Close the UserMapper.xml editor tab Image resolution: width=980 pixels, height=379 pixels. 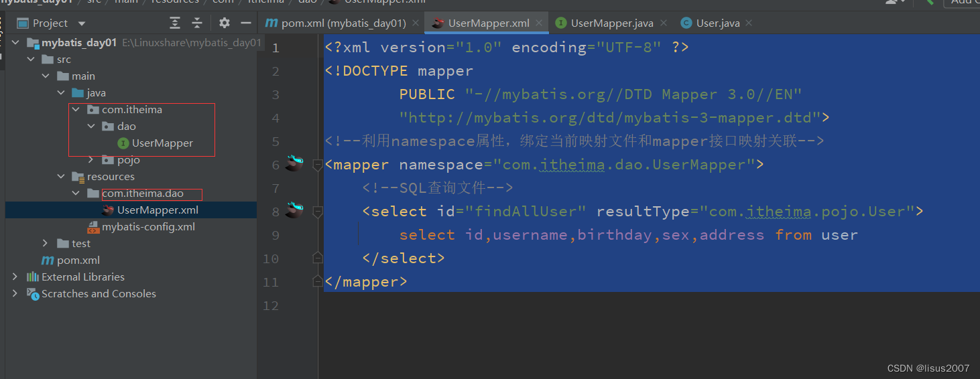(539, 23)
